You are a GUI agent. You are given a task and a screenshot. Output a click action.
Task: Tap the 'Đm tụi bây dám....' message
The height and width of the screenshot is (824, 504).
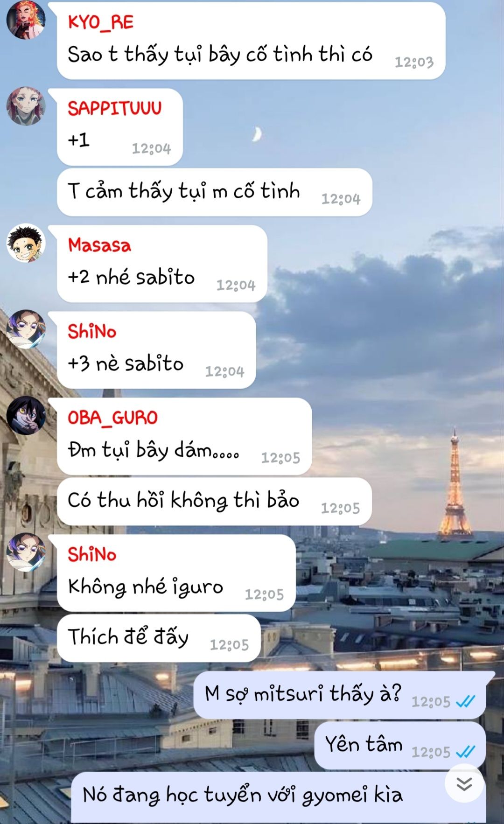184,436
